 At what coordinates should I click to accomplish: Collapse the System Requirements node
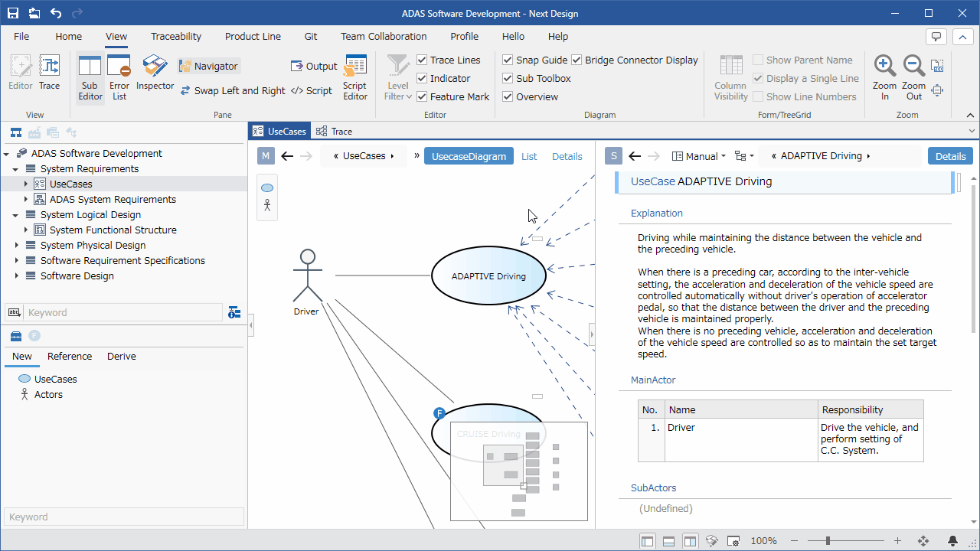15,168
